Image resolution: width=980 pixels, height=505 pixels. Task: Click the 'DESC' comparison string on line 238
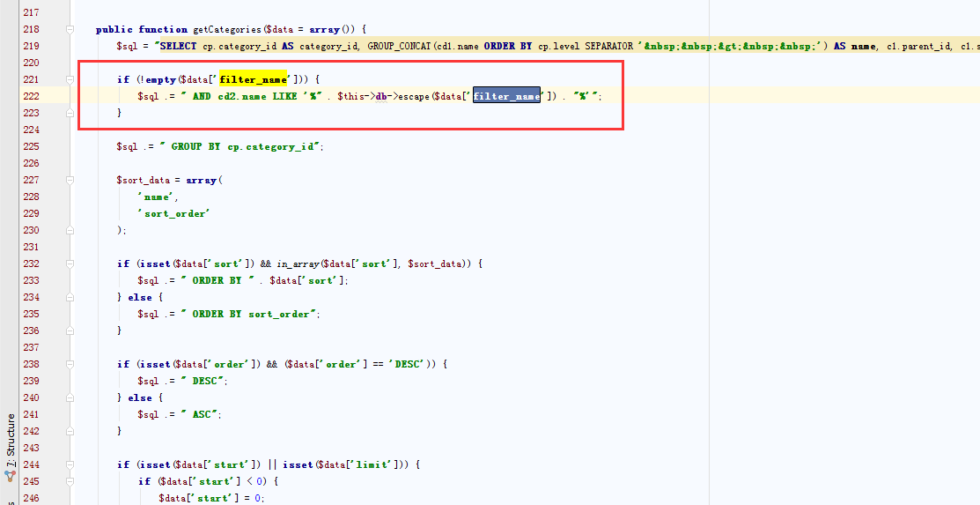409,364
